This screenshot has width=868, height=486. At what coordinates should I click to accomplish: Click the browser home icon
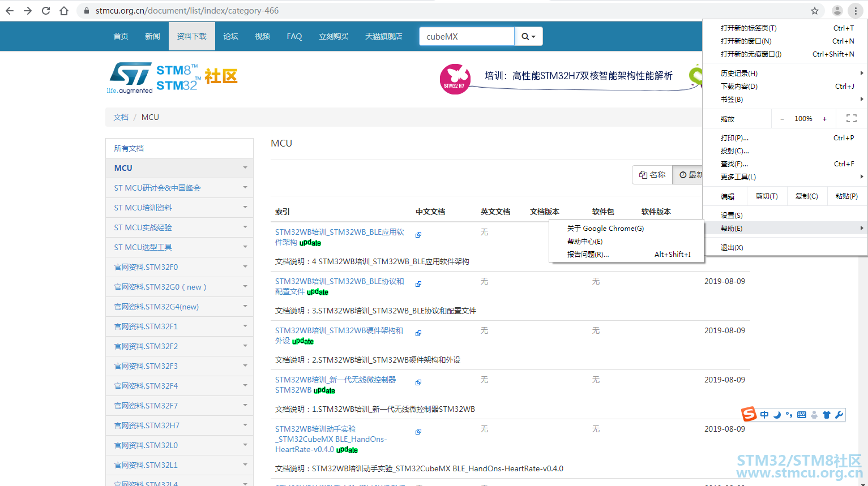pyautogui.click(x=64, y=11)
